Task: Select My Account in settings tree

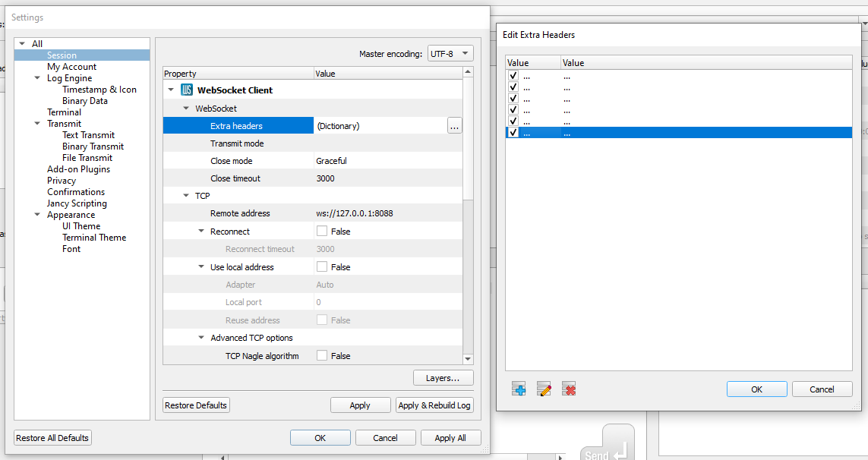Action: (x=71, y=67)
